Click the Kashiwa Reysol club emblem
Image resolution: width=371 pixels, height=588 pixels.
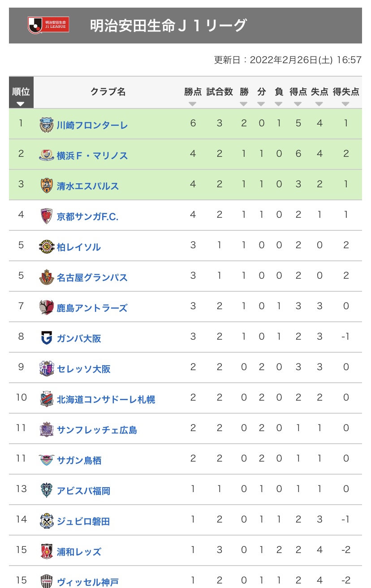[x=47, y=246]
